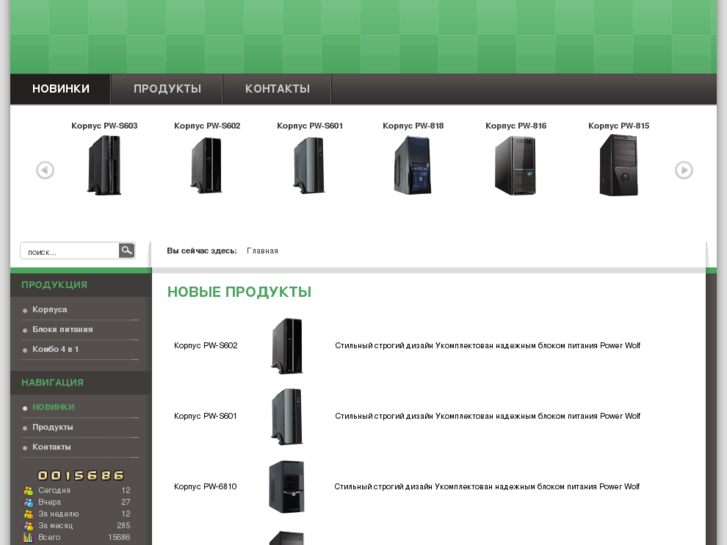The width and height of the screenshot is (727, 545).
Task: Open Корпус PW-S603 carousel thumbnail
Action: 104,165
